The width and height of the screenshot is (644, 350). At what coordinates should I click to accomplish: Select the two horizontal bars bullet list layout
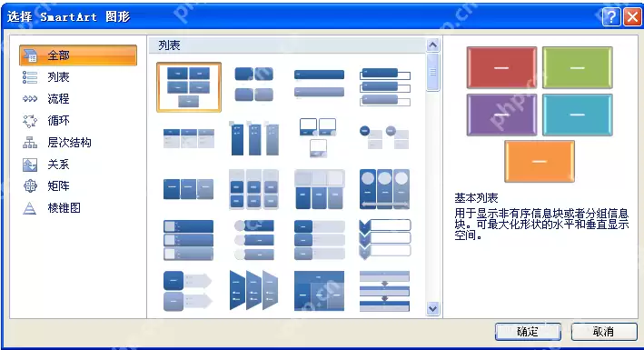(319, 84)
